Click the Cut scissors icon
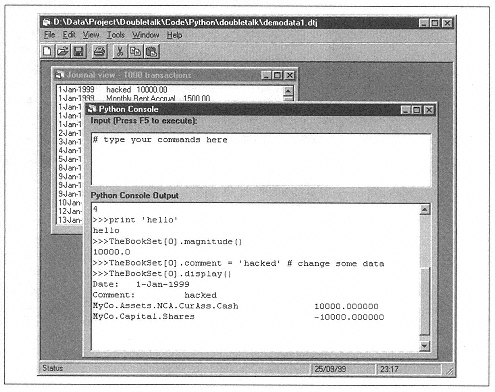The height and width of the screenshot is (392, 495). 120,51
